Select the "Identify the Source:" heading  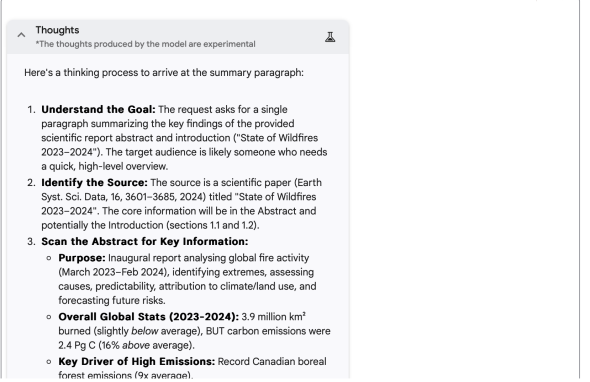(x=94, y=183)
